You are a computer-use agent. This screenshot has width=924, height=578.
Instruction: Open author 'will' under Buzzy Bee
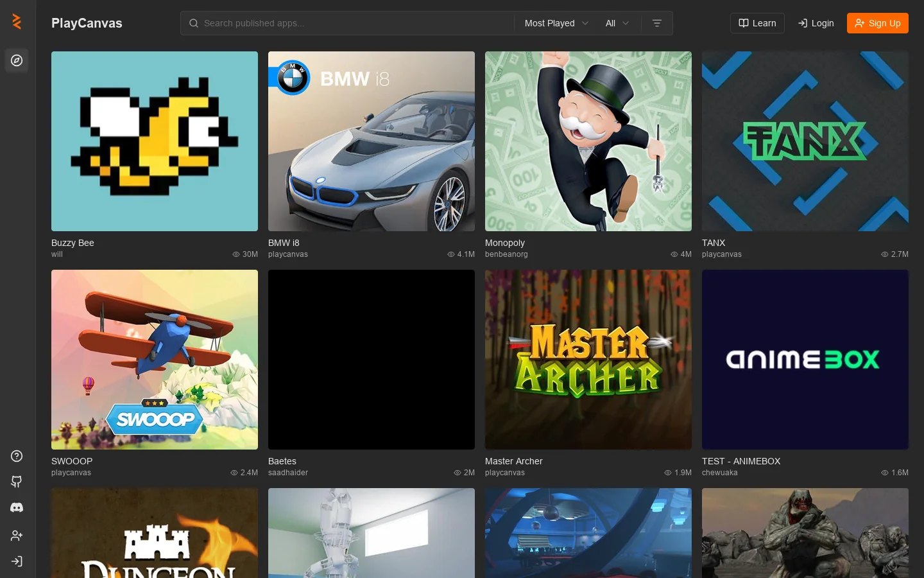(x=57, y=254)
